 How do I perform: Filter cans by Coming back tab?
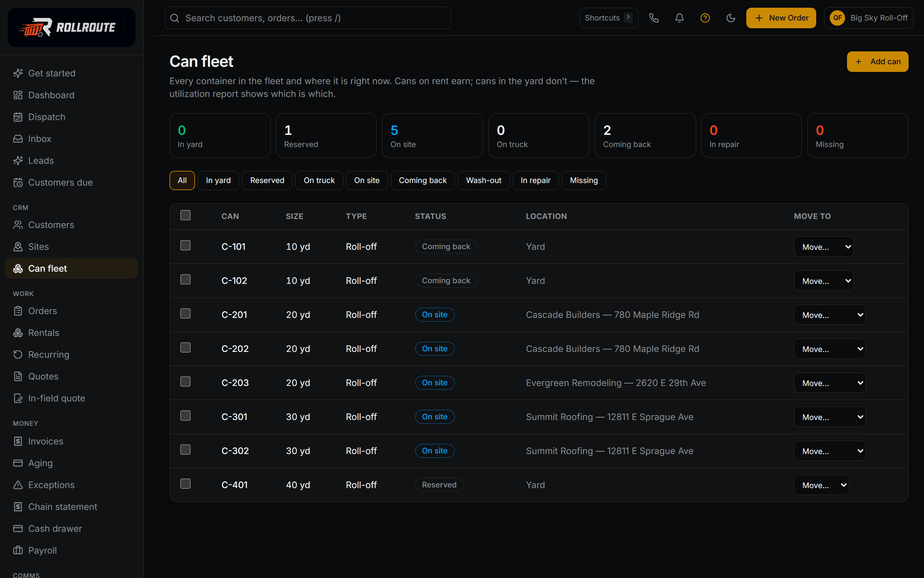tap(423, 180)
